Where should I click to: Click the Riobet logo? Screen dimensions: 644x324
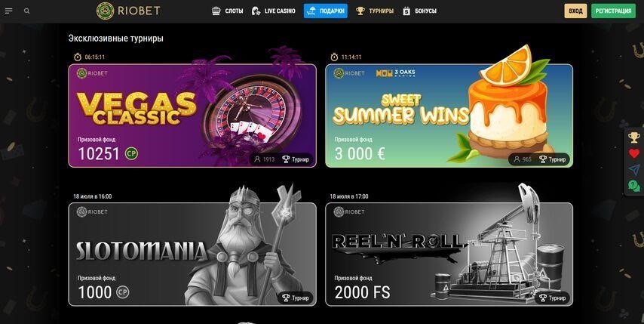(x=128, y=11)
